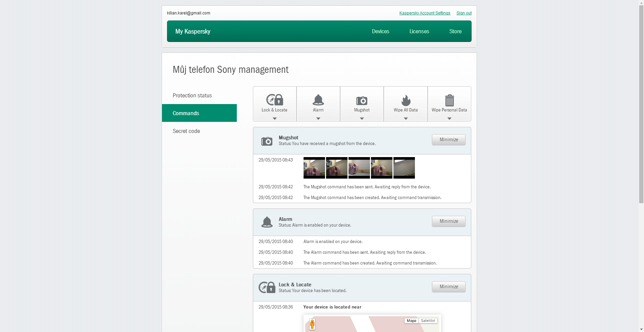Switch map to Satelitní view

pyautogui.click(x=428, y=321)
